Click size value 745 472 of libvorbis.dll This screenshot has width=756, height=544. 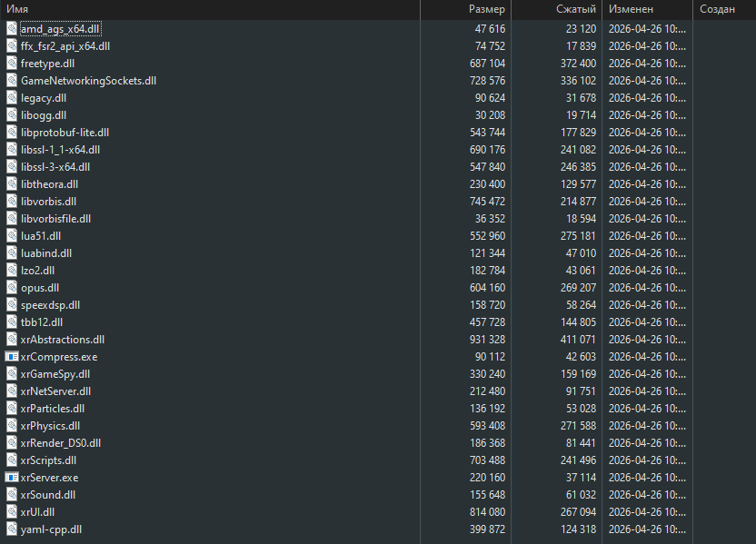(487, 202)
